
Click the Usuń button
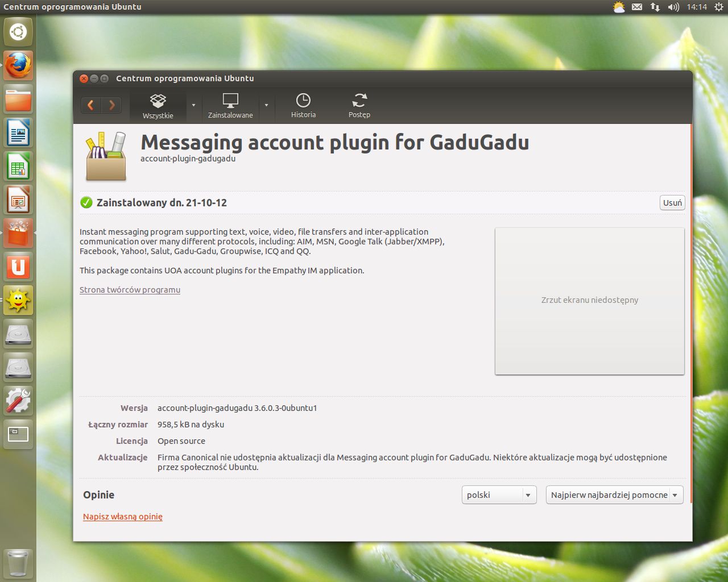672,203
